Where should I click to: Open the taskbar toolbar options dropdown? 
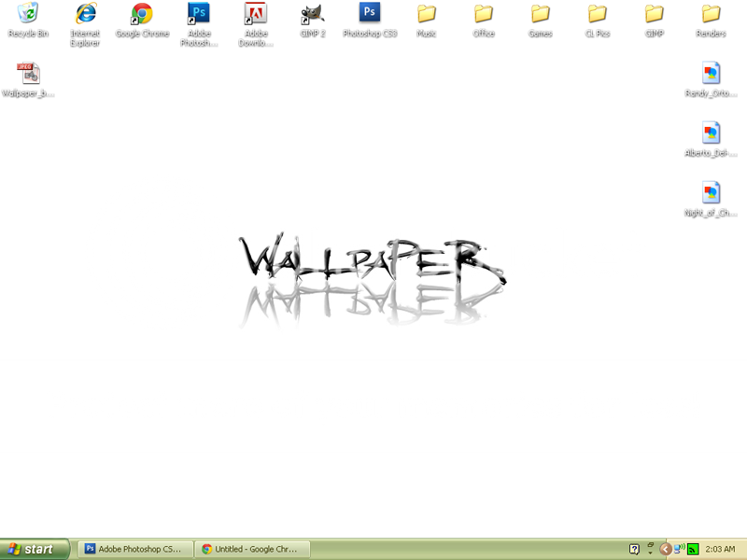(x=651, y=549)
